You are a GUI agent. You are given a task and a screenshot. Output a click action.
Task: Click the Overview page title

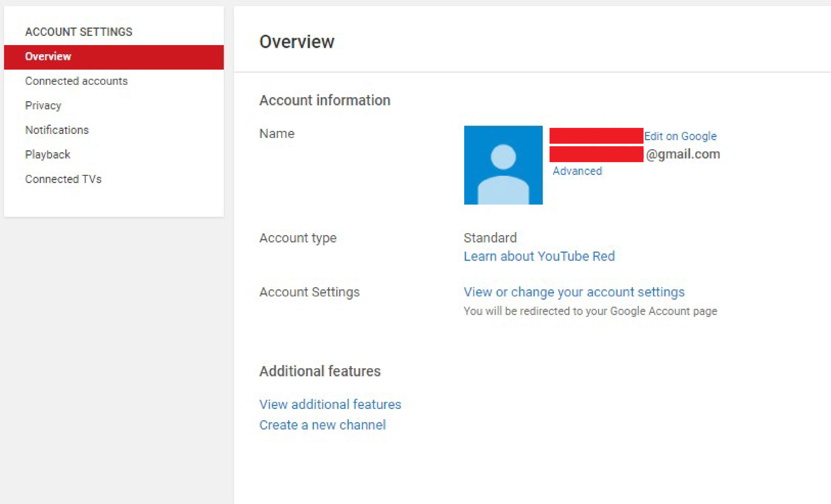click(x=297, y=42)
